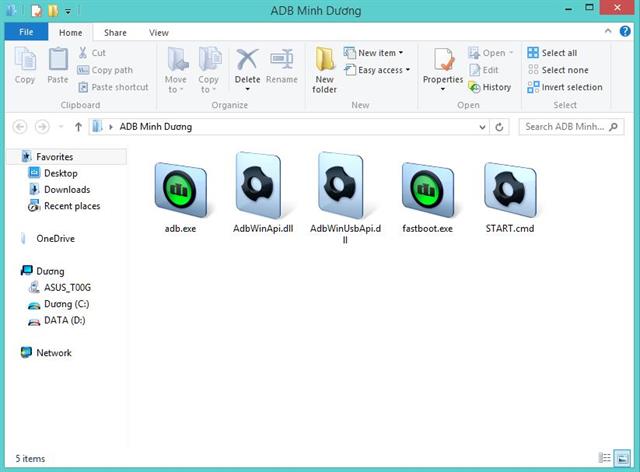Click the quick access New folder icon
This screenshot has height=472, width=640.
(x=53, y=11)
